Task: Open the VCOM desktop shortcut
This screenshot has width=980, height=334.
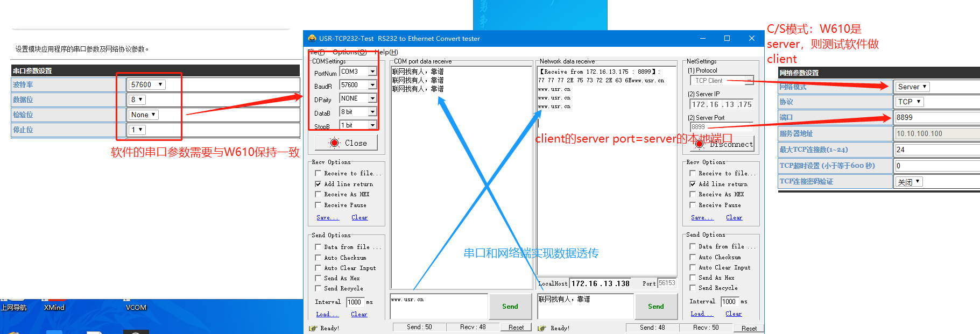Action: (x=136, y=307)
